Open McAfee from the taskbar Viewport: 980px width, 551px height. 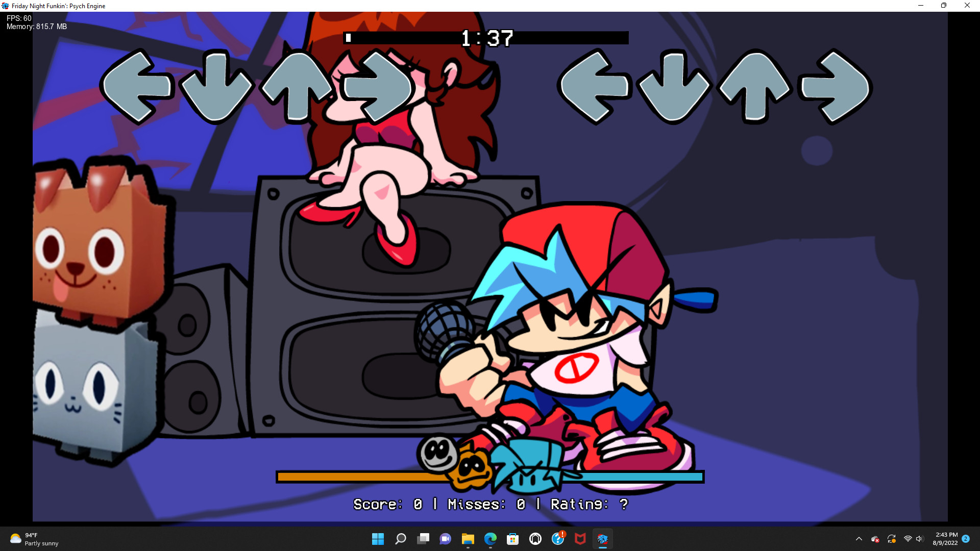click(580, 539)
